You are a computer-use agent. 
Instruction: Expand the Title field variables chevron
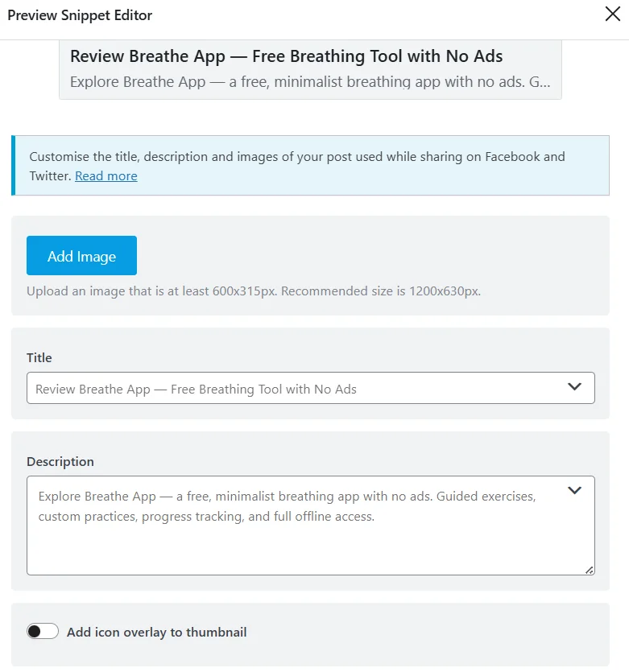click(x=574, y=386)
